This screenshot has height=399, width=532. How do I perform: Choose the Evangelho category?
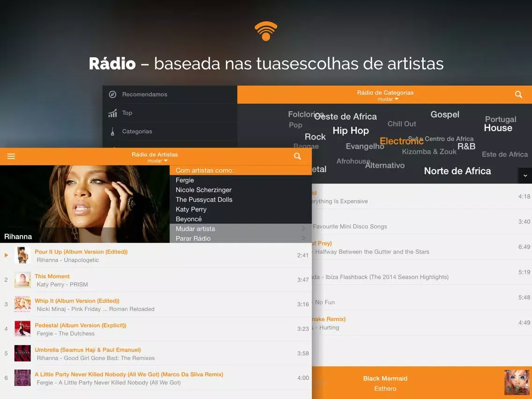pyautogui.click(x=365, y=146)
